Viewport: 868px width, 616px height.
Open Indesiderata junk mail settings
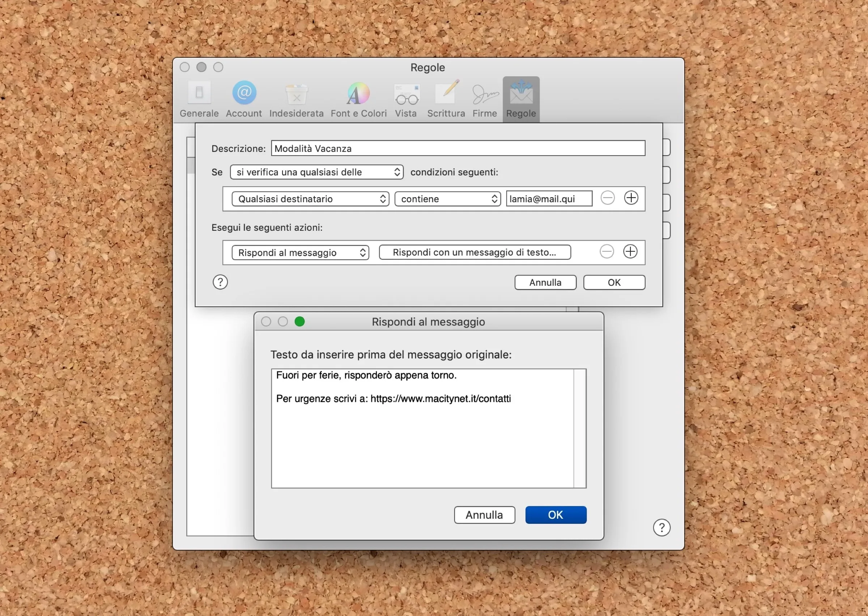click(296, 99)
